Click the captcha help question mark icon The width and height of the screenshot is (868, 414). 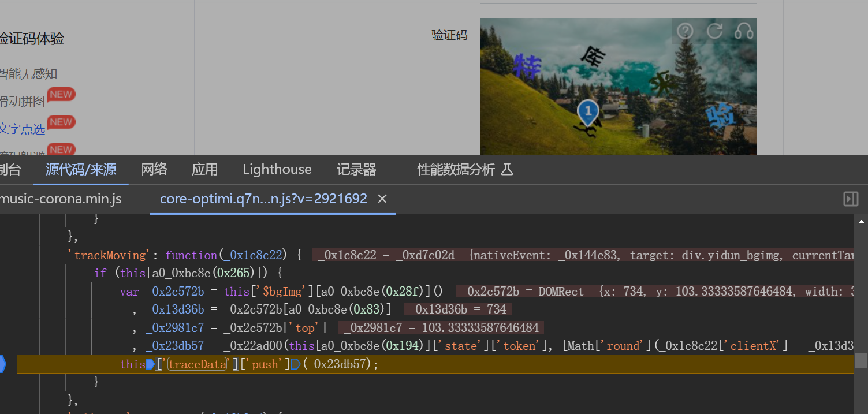coord(685,31)
